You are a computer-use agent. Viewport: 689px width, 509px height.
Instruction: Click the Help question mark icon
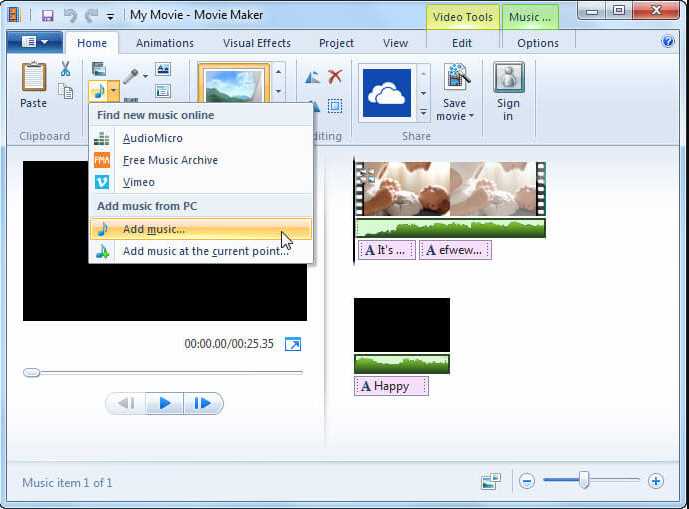click(x=667, y=42)
